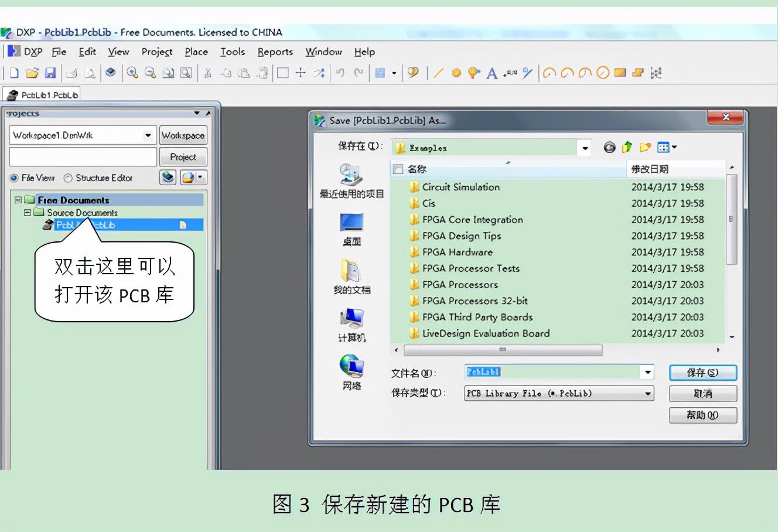The height and width of the screenshot is (532, 778).
Task: Select the Place Pad tool
Action: coord(456,73)
